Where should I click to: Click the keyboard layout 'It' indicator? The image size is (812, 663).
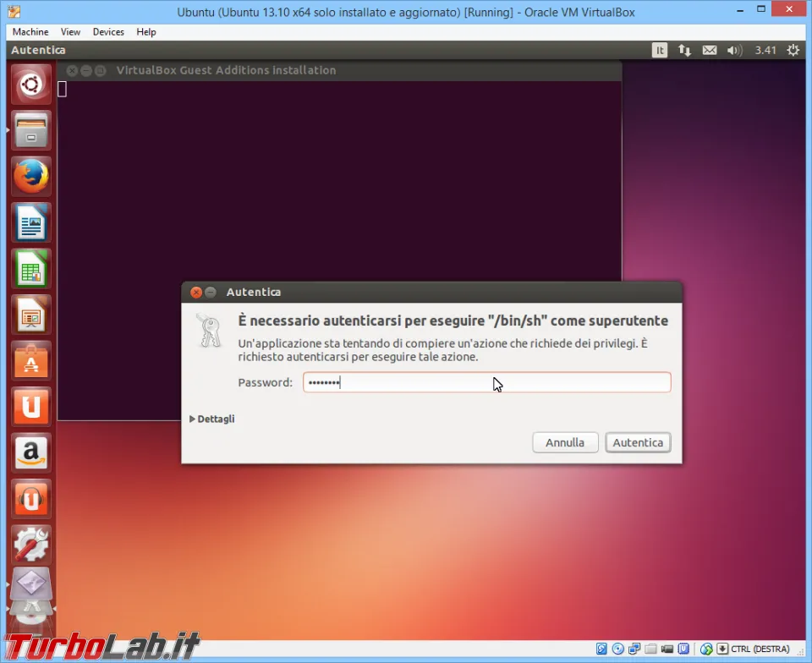659,50
